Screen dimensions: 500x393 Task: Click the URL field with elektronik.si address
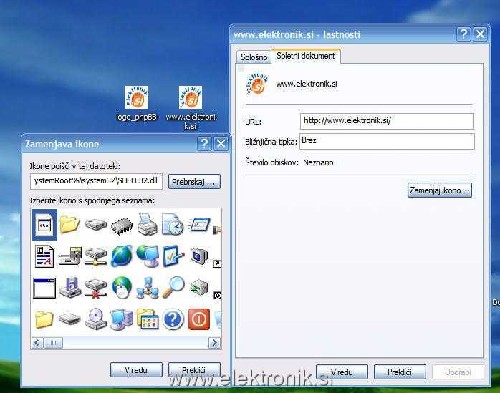coord(387,121)
